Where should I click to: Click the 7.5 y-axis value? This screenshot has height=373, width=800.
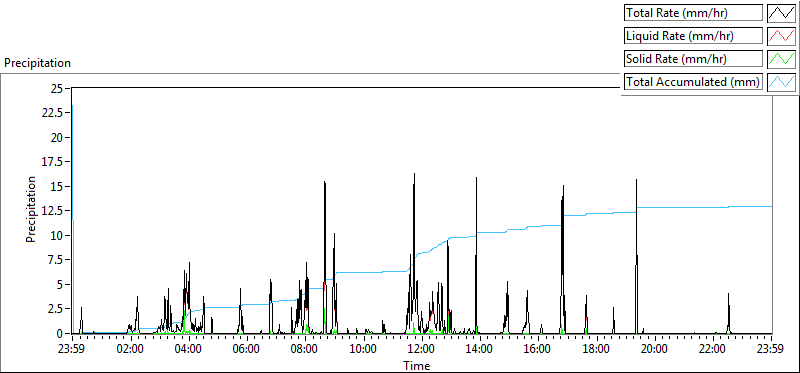(x=55, y=260)
